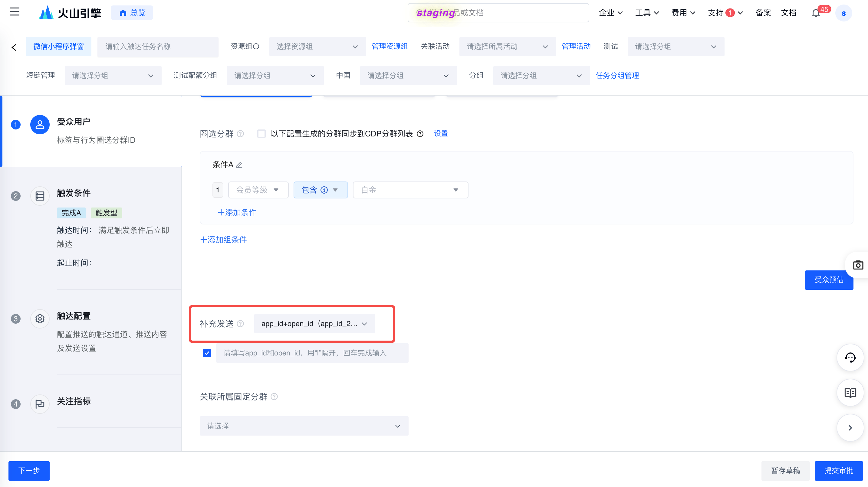Click the 微信小程序弹窗 tag
868x487 pixels.
click(x=58, y=47)
